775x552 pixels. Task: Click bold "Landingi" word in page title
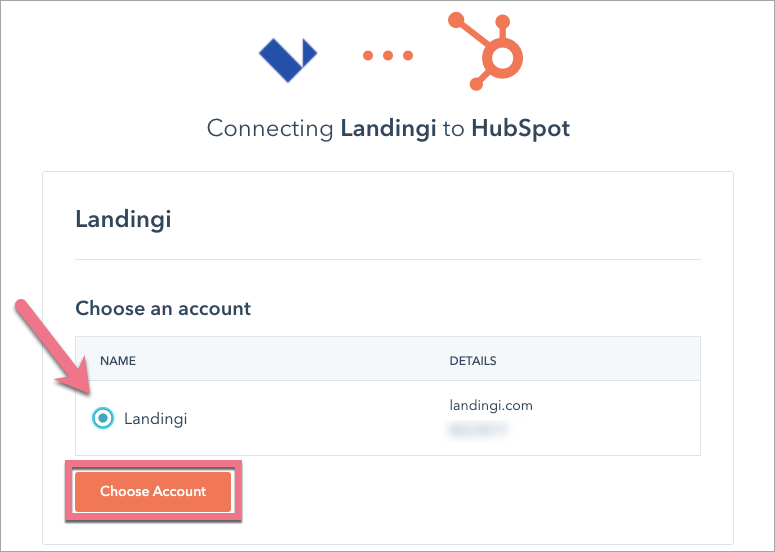pyautogui.click(x=387, y=129)
